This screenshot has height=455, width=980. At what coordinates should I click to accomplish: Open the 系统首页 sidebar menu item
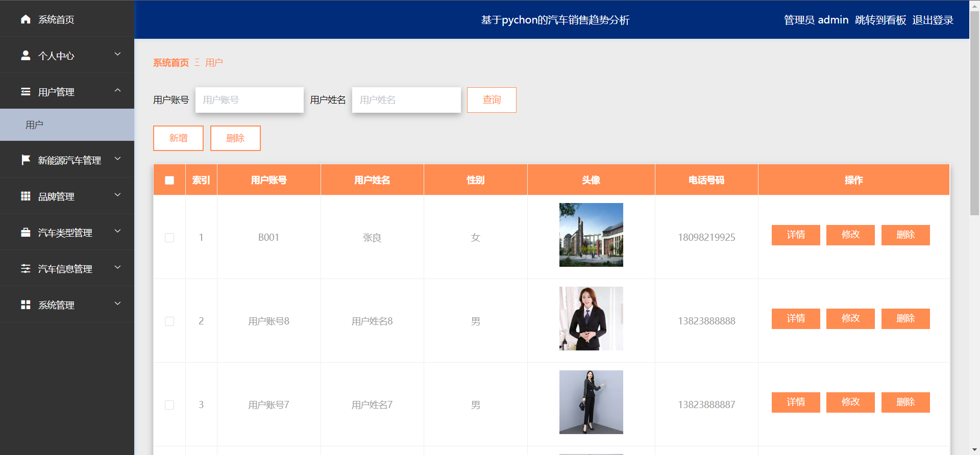(x=67, y=19)
